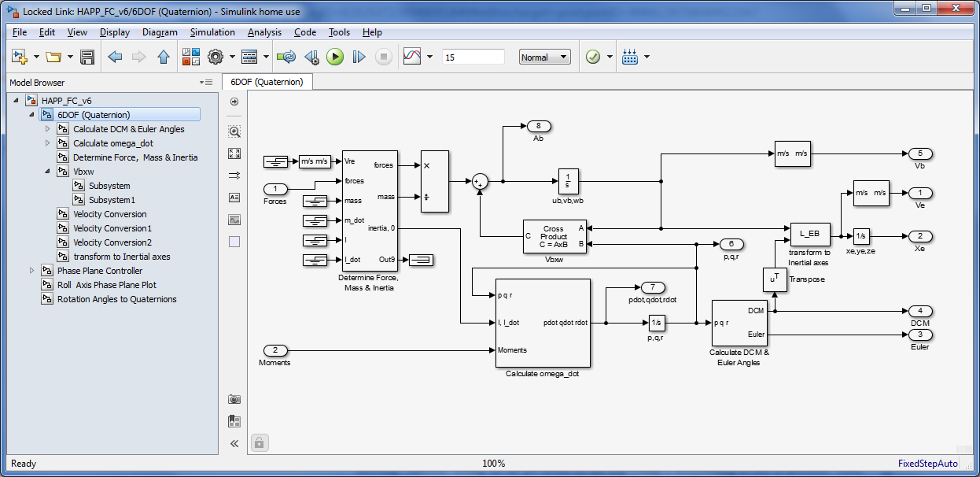This screenshot has width=980, height=477.
Task: Open the File menu
Action: [20, 32]
